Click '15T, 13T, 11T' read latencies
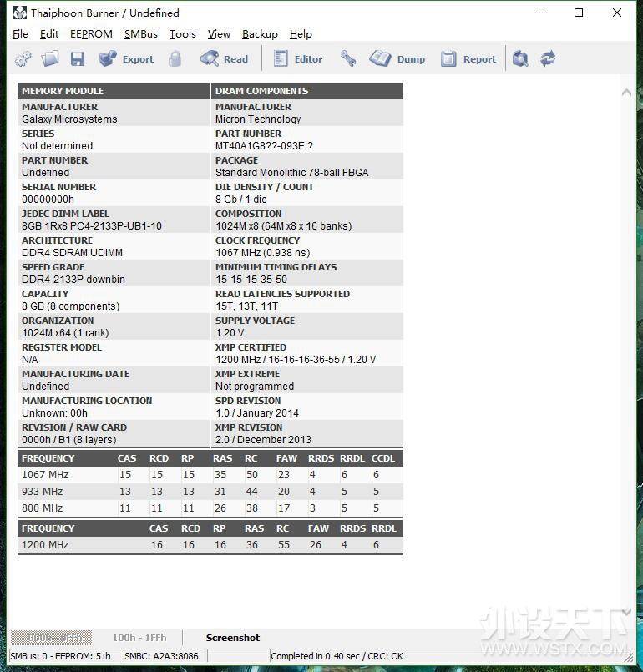The image size is (643, 672). point(246,306)
